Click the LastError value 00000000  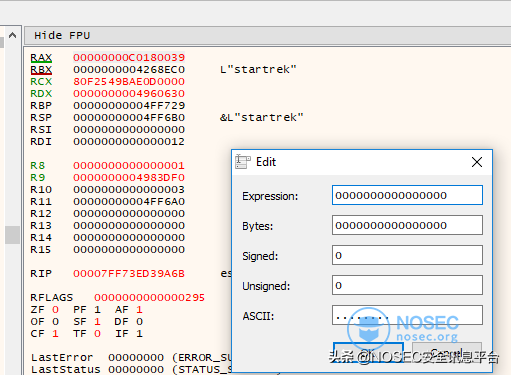[x=136, y=358]
